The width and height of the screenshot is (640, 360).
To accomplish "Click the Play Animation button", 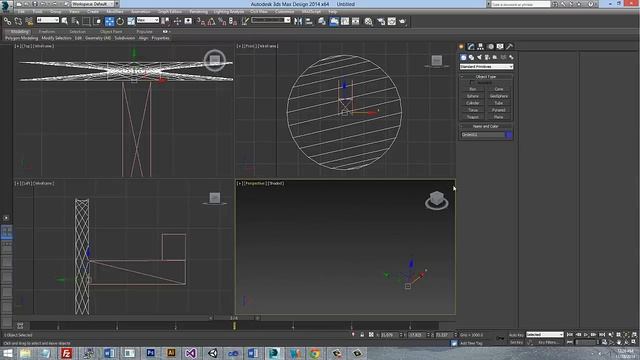I will tap(586, 335).
